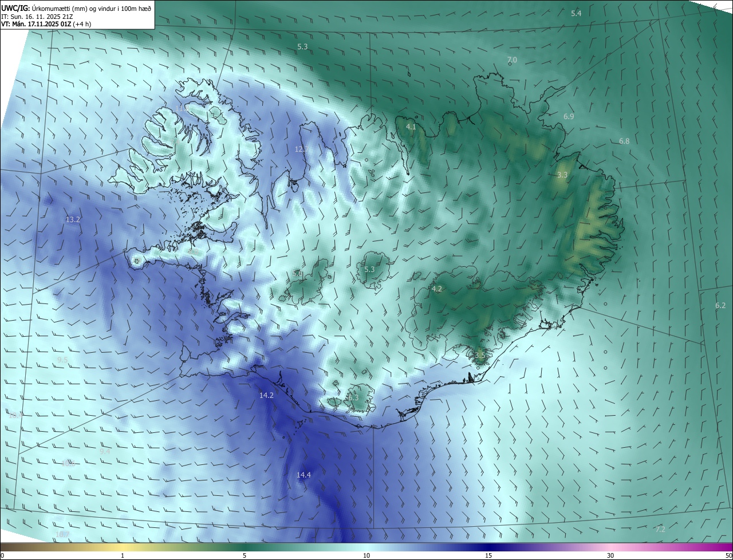Viewport: 733px width, 560px height.
Task: Click the valid time 'VT: Mán. 17.11.2025 01Z'
Action: tap(36, 24)
